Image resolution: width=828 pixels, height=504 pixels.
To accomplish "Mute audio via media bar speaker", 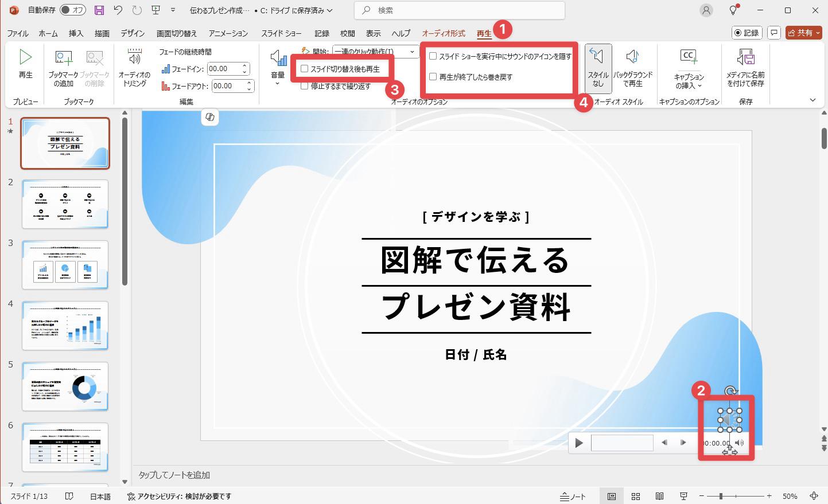I will pos(739,443).
